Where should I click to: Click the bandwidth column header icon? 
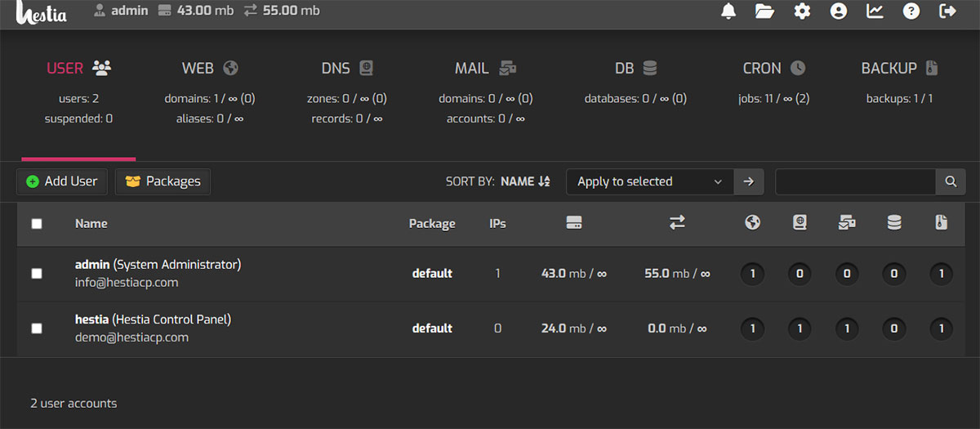click(677, 222)
